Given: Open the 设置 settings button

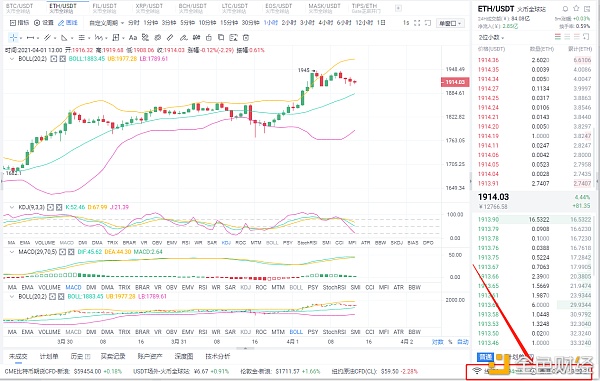Looking at the screenshot, I should (44, 23).
